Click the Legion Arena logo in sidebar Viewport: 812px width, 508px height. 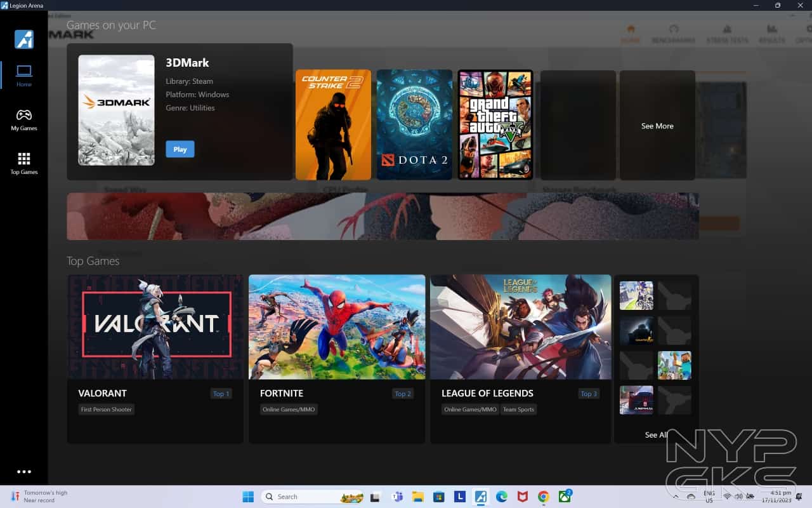[x=24, y=39]
